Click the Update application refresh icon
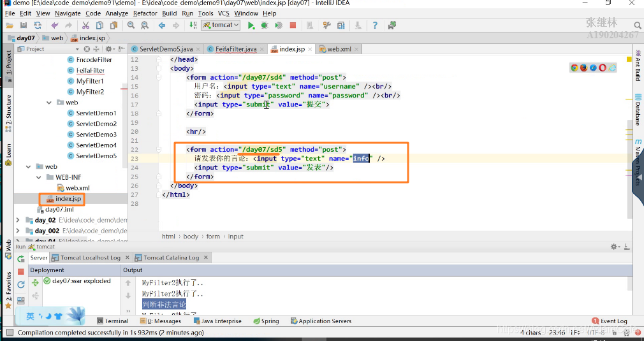644x341 pixels. point(21,284)
